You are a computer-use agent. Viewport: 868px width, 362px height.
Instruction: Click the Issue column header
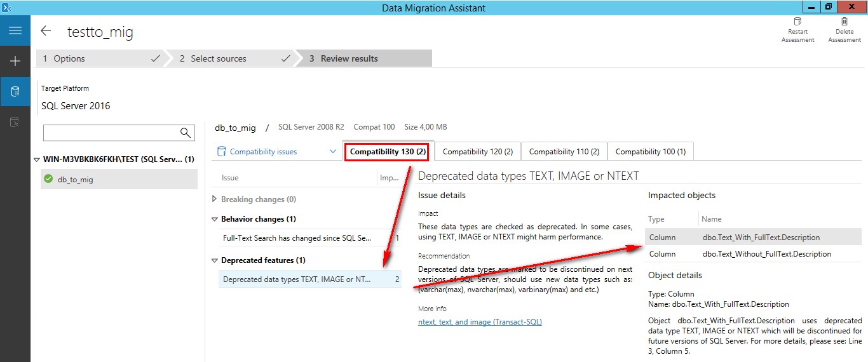(230, 178)
